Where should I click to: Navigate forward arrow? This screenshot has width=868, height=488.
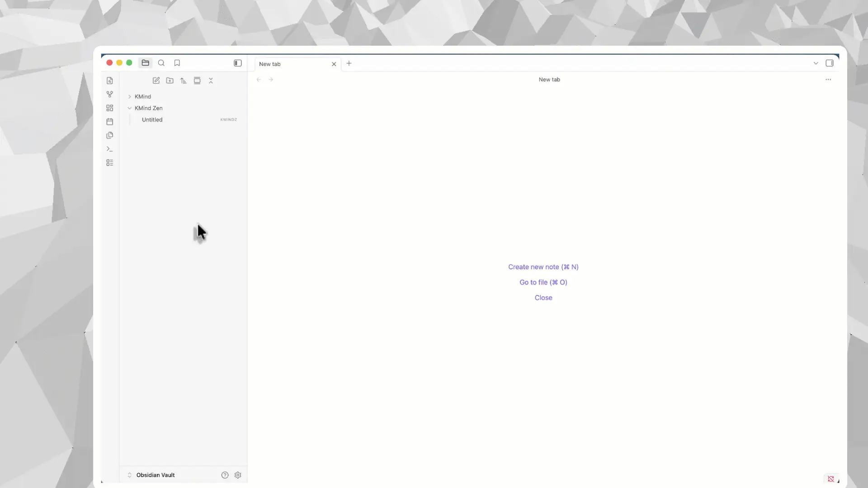click(x=271, y=80)
